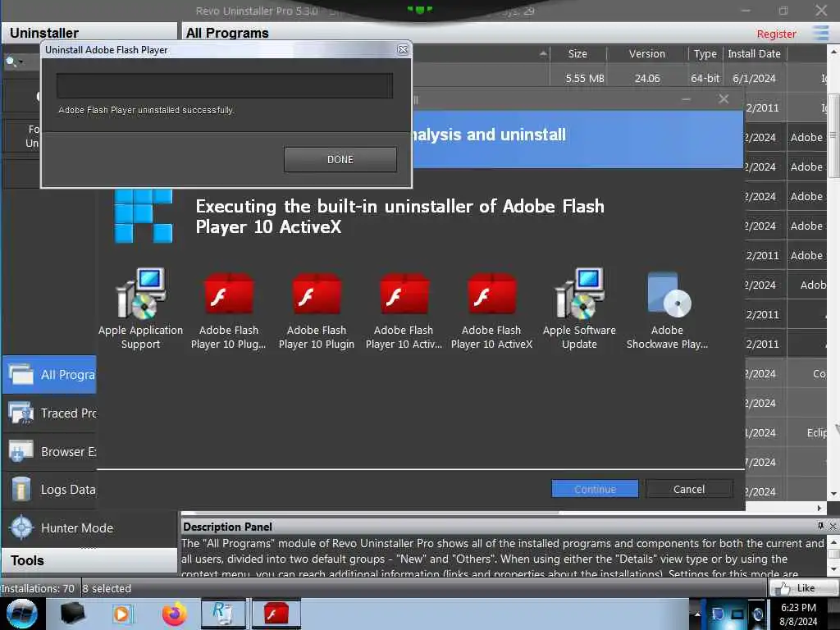
Task: Click the 6/1/2024 install date cell
Action: [755, 78]
